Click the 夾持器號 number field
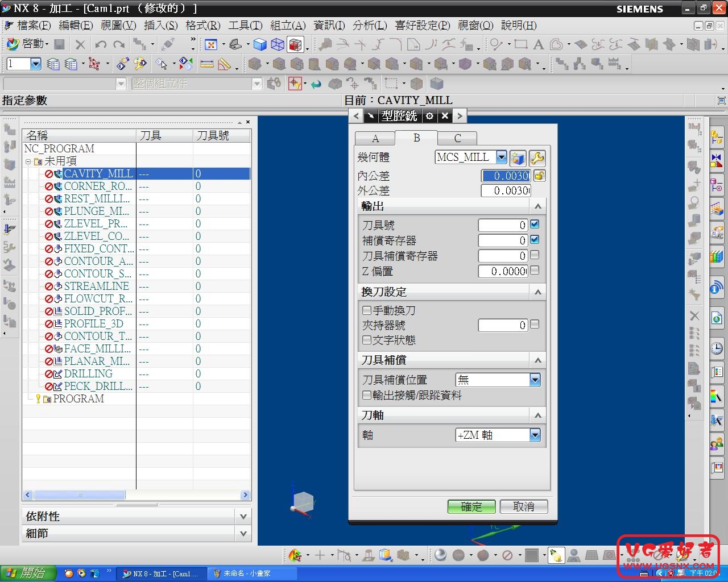Viewport: 728px width, 582px height. (503, 325)
